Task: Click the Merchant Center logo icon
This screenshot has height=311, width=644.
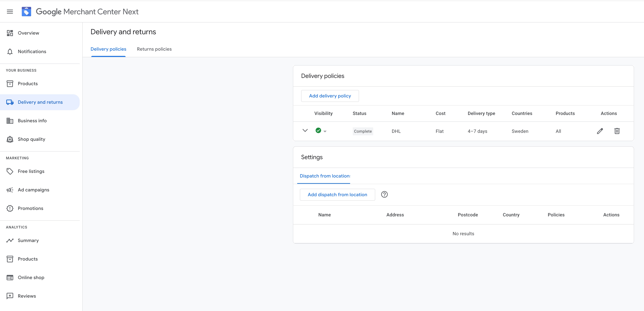Action: click(x=26, y=12)
